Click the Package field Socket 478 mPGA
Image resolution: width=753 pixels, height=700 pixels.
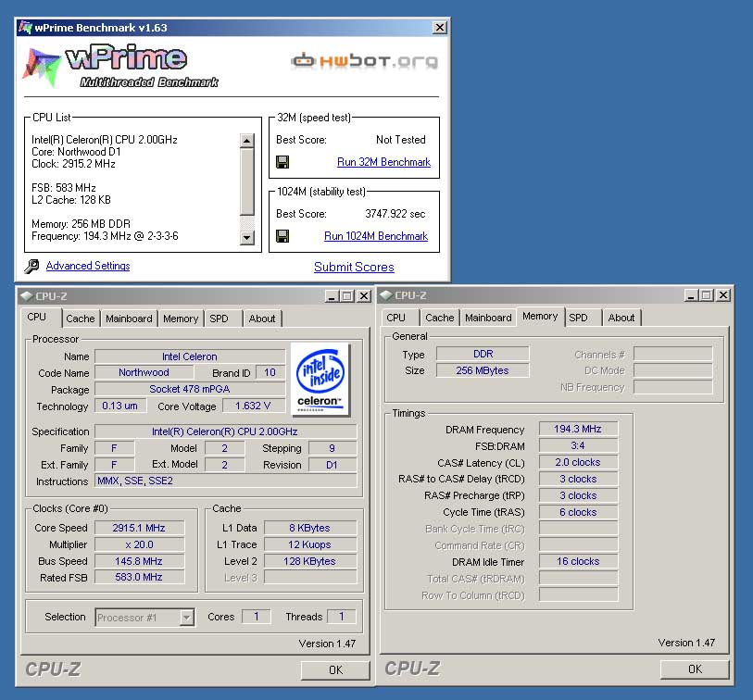pyautogui.click(x=190, y=389)
